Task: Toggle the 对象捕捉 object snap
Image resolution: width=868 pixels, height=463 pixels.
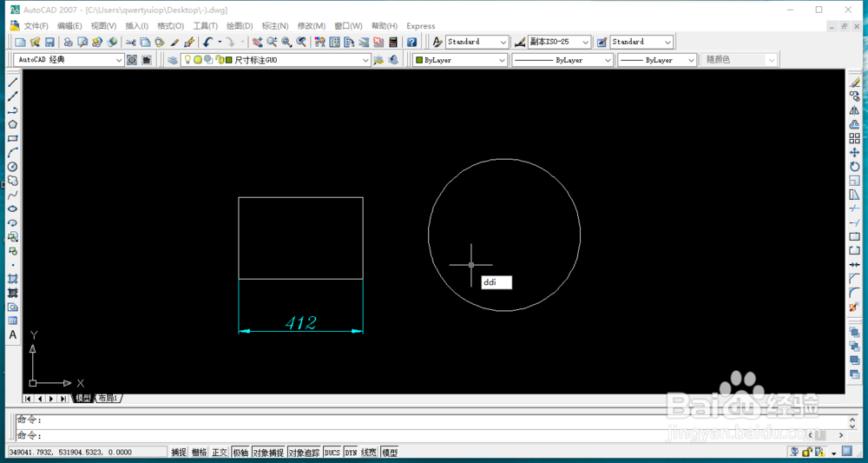Action: (268, 453)
